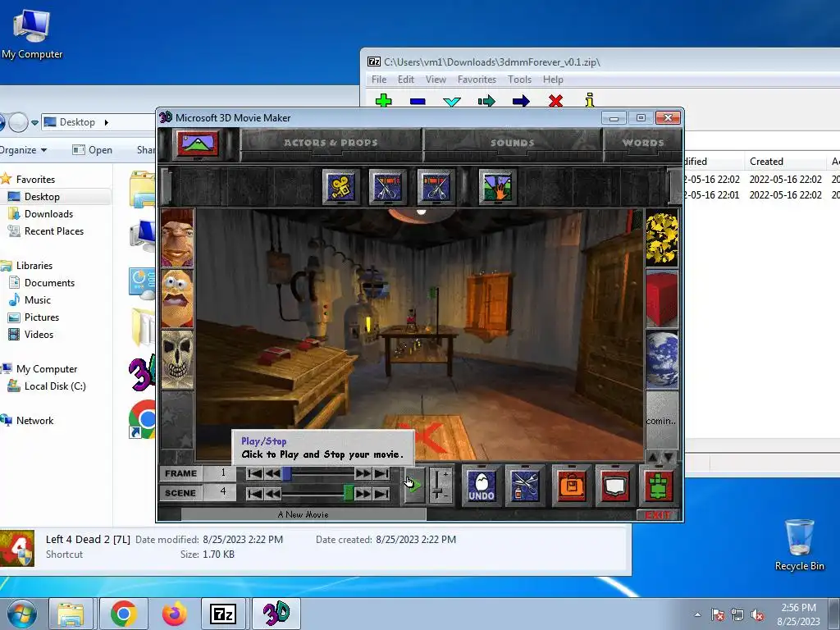
Task: Adjust the volume slider beside Play
Action: (x=440, y=485)
